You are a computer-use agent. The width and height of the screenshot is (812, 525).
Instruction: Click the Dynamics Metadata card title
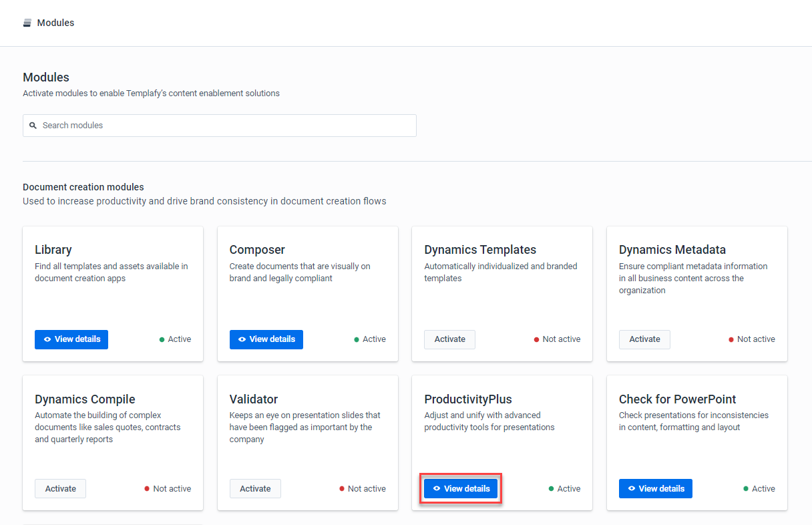(672, 250)
